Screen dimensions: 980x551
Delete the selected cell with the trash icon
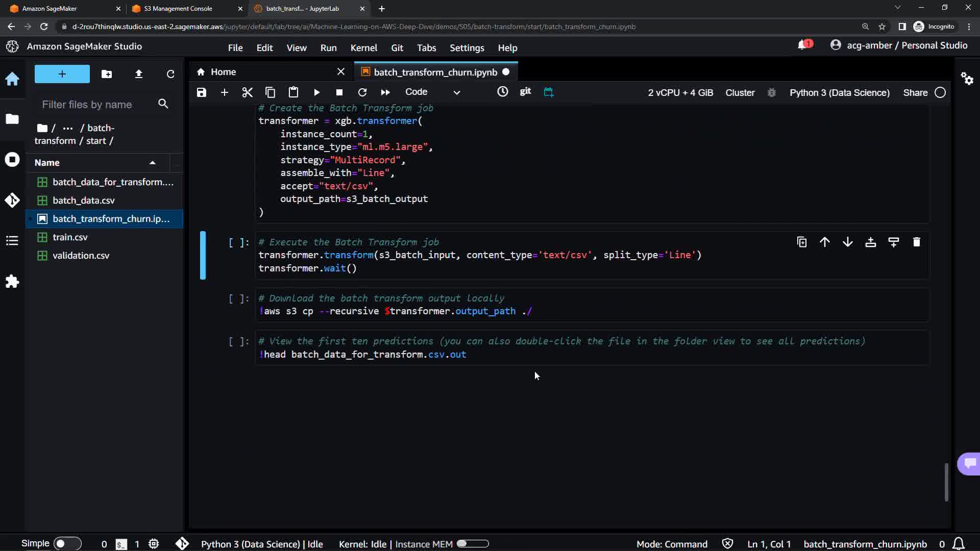pyautogui.click(x=916, y=242)
